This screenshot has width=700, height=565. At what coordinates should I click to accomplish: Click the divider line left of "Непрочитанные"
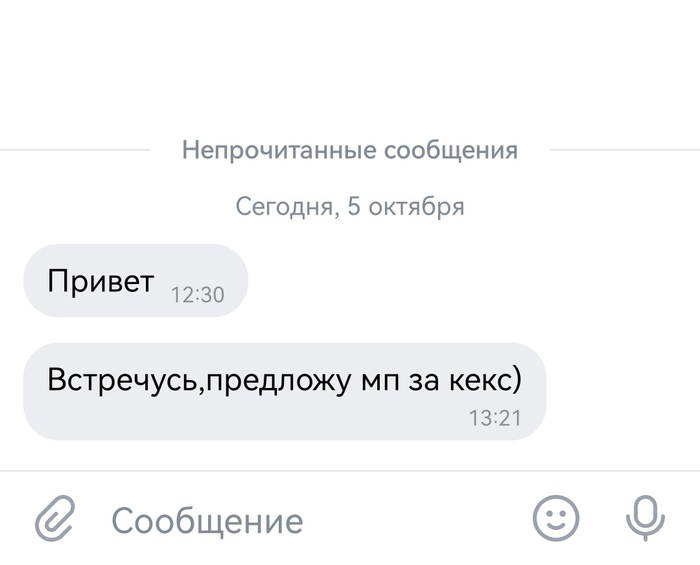pyautogui.click(x=75, y=151)
